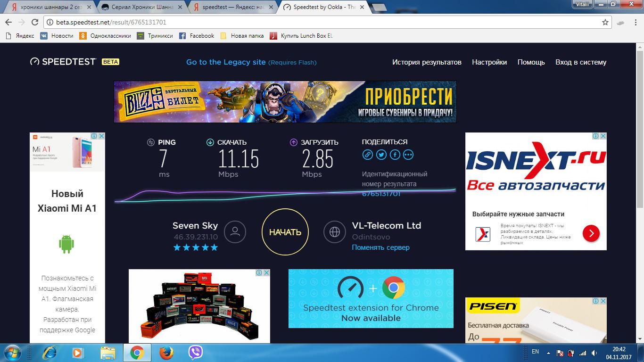Viewport: 644px width, 362px height.
Task: Open more sharing options icon
Action: (408, 155)
